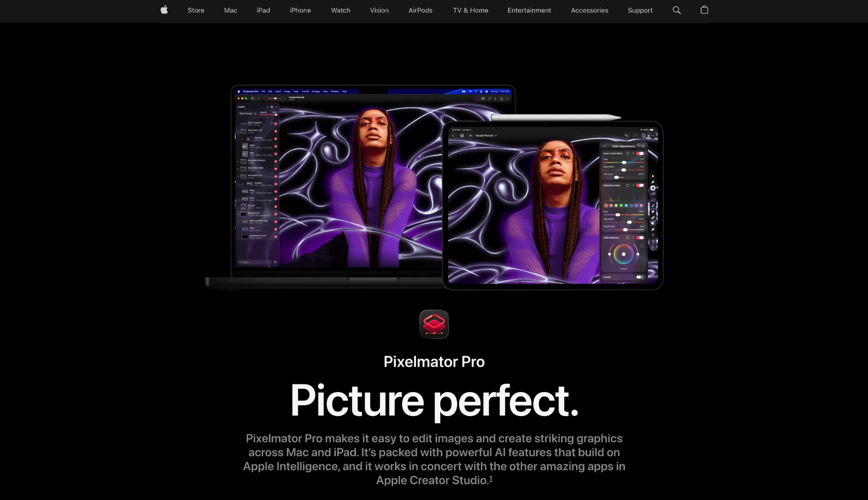The width and height of the screenshot is (868, 500).
Task: Click the Apple logo in the navigation bar
Action: click(164, 10)
